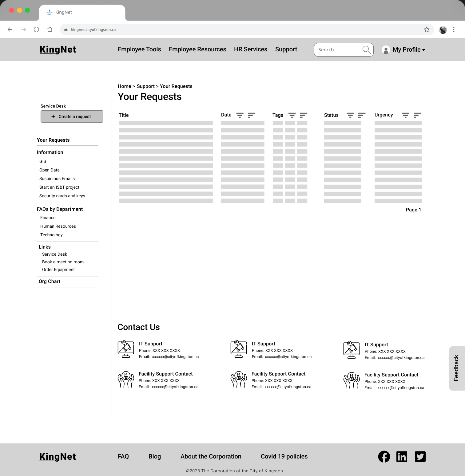Open the Feedback side tab
Screen dimensions: 465x476
(456, 368)
